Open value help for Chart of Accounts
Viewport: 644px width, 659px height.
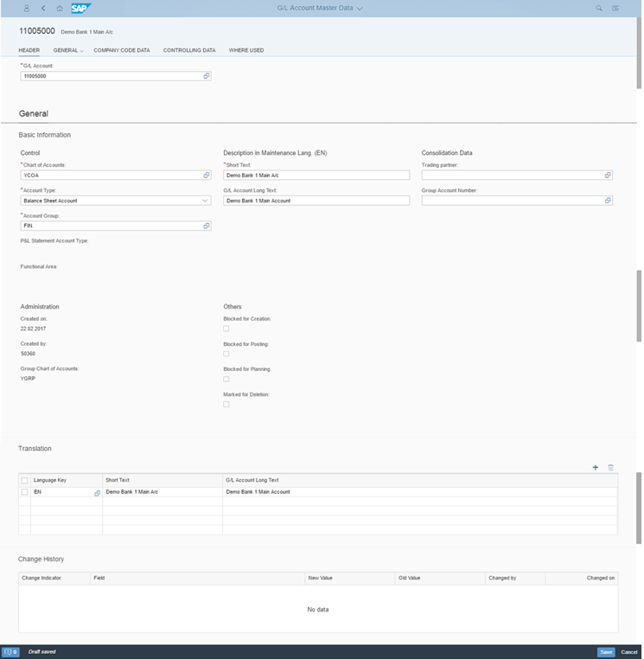[207, 175]
